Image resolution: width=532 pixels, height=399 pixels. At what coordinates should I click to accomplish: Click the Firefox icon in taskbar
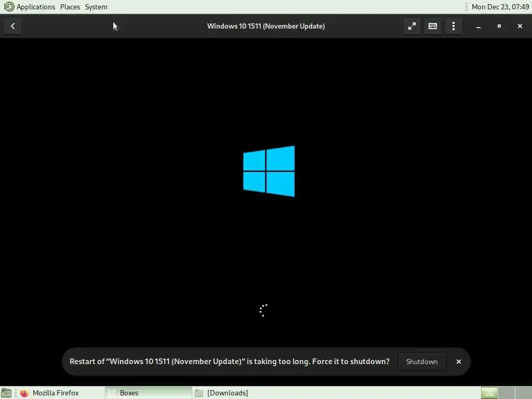24,393
